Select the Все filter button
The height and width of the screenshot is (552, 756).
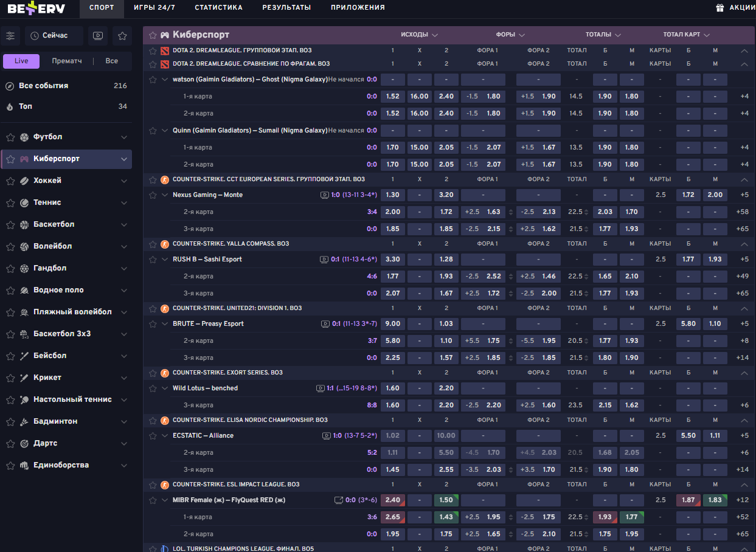pos(112,61)
